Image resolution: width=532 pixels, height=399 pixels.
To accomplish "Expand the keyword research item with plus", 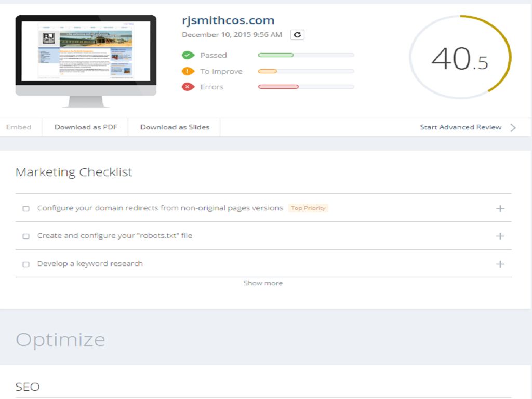I will point(500,264).
